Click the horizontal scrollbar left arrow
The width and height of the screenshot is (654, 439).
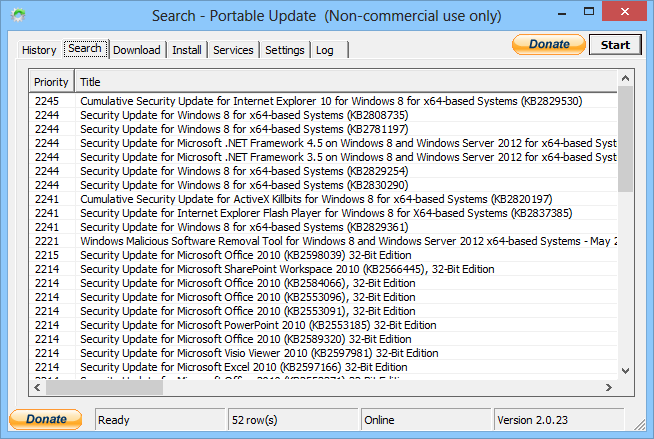click(x=38, y=388)
